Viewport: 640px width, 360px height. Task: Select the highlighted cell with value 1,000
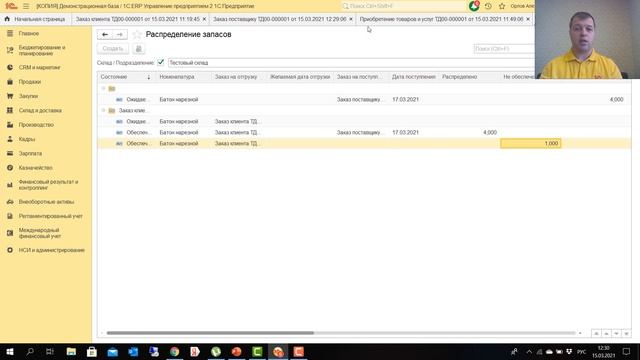tap(531, 143)
